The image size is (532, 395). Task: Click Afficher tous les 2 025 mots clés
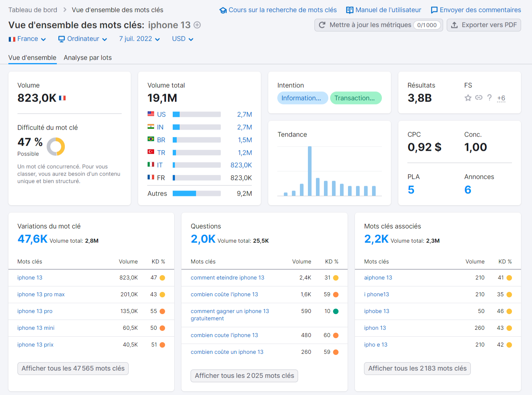(x=245, y=376)
